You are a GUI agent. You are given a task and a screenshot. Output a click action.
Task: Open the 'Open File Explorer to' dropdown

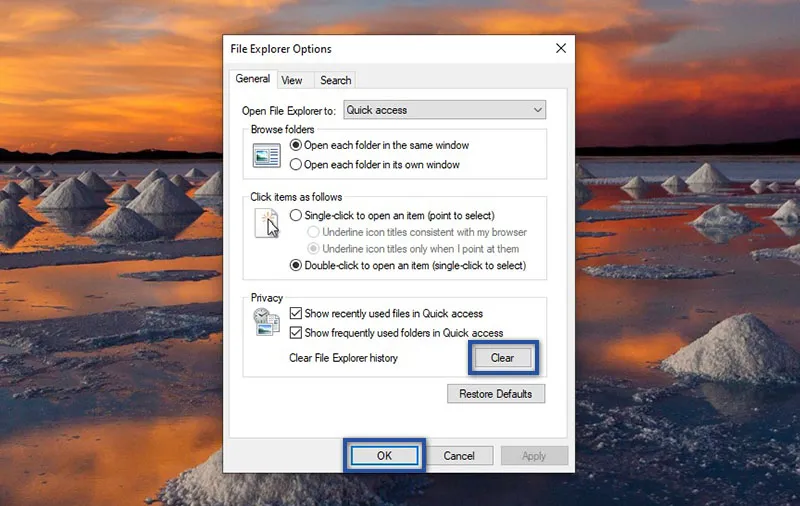click(444, 110)
